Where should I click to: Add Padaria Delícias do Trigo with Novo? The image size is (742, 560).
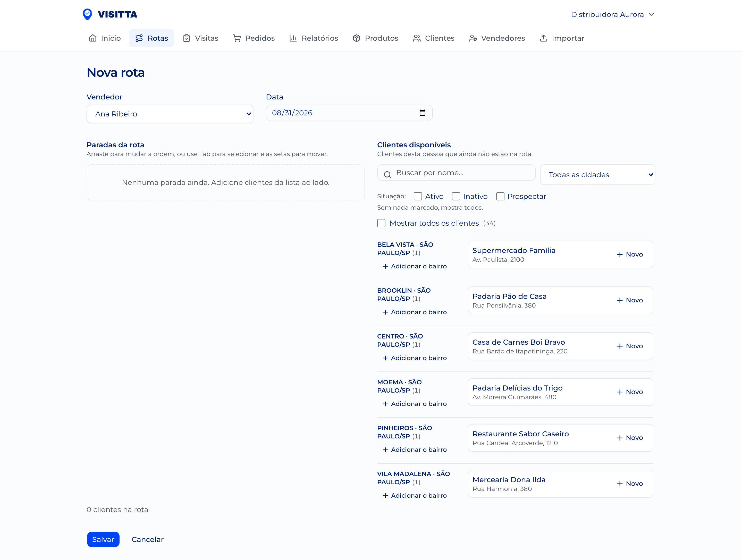tap(630, 392)
